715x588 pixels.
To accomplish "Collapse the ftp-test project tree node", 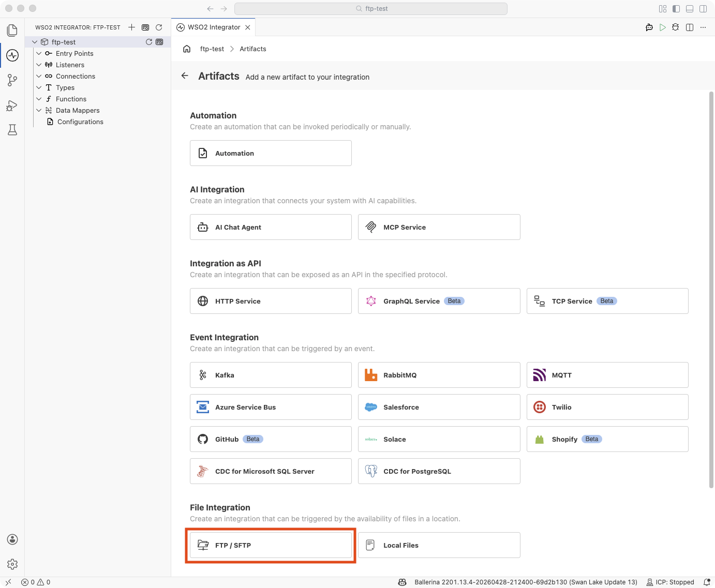I will pyautogui.click(x=35, y=42).
